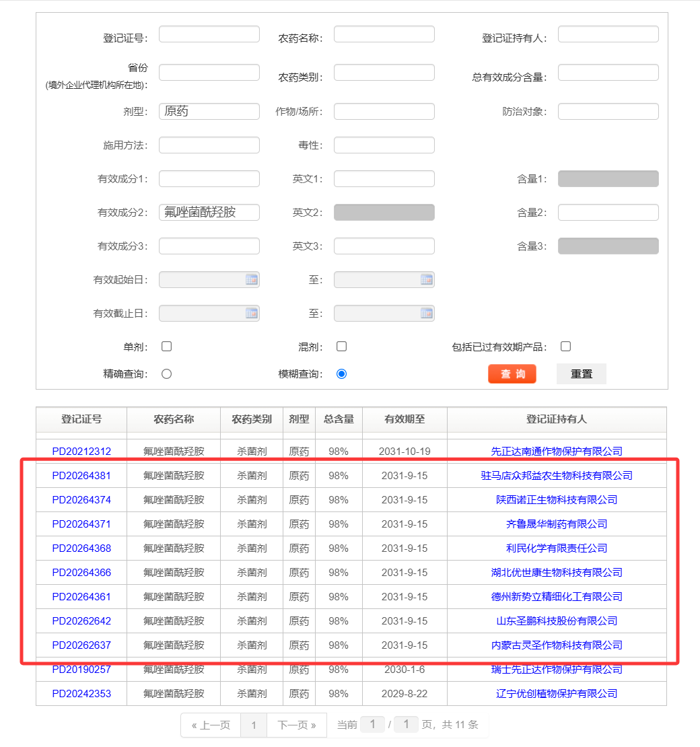Click the 毒性 input field
The width and height of the screenshot is (700, 747).
coord(384,145)
